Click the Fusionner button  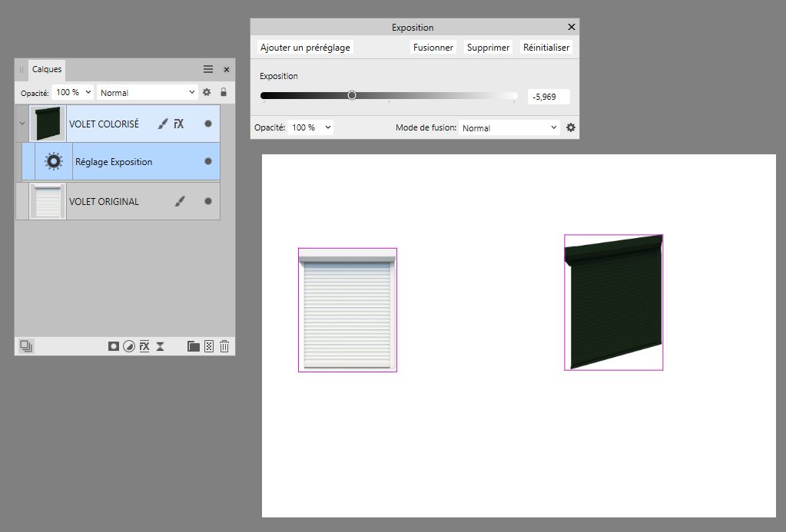pos(433,48)
